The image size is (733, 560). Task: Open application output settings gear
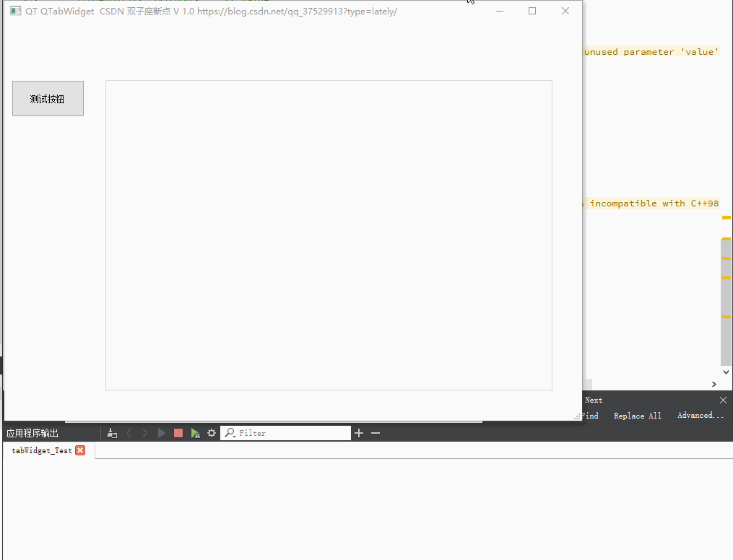point(212,433)
